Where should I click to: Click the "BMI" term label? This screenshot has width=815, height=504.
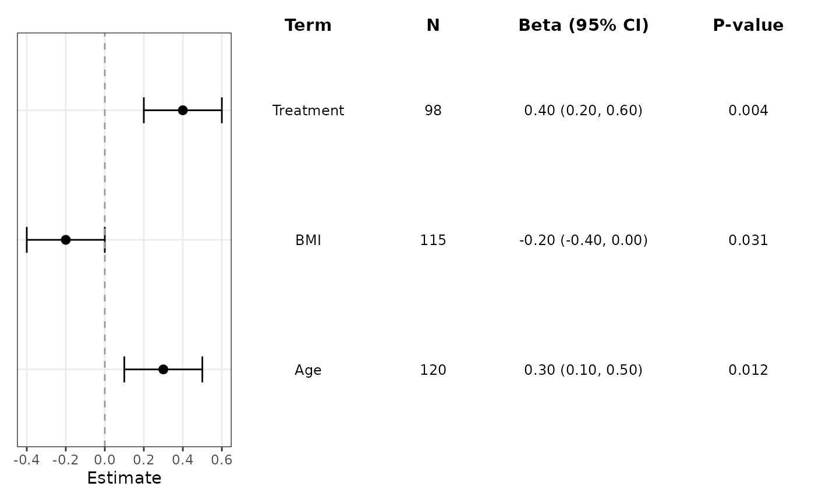(308, 240)
